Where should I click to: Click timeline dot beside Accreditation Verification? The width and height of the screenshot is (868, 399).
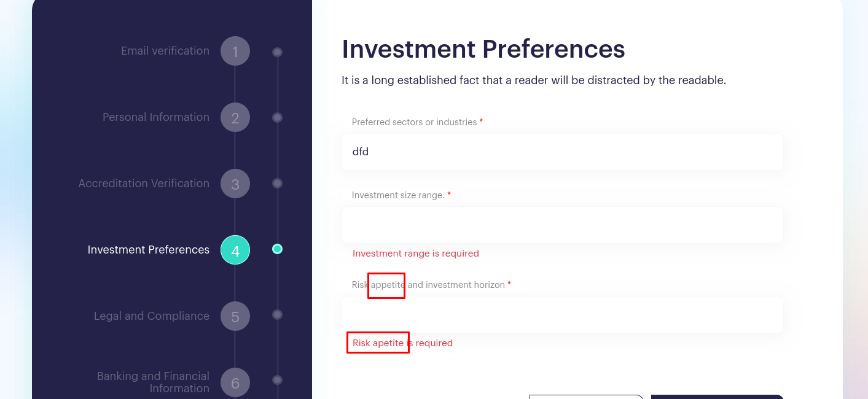(278, 183)
